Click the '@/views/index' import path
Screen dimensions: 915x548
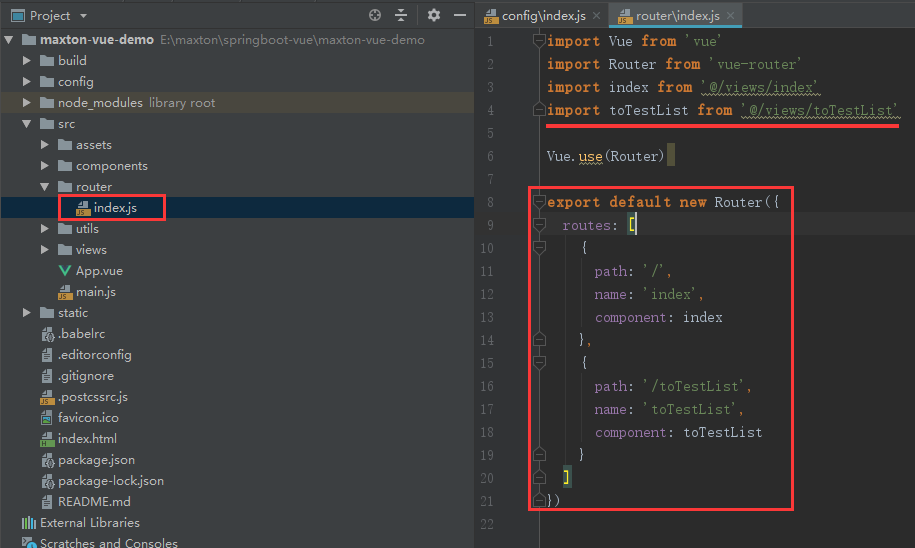pos(761,87)
